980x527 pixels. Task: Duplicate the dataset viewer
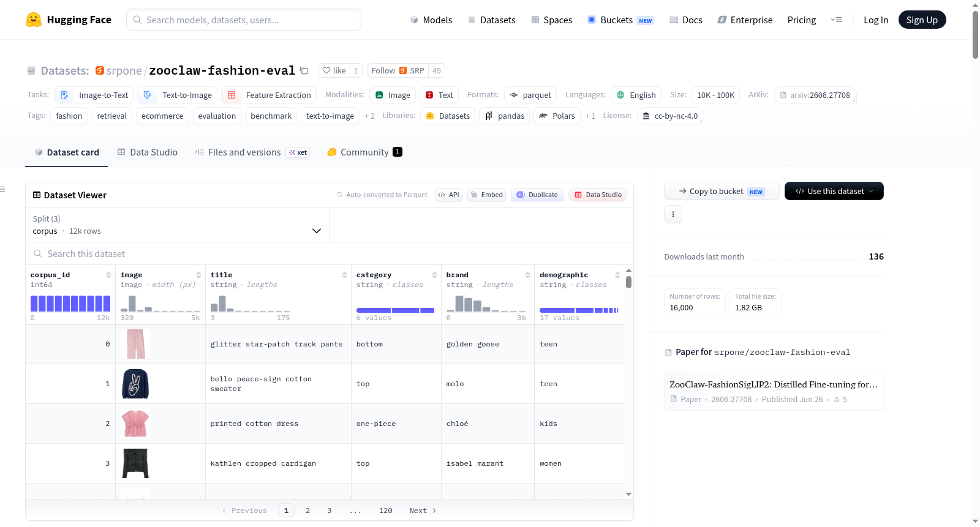537,195
